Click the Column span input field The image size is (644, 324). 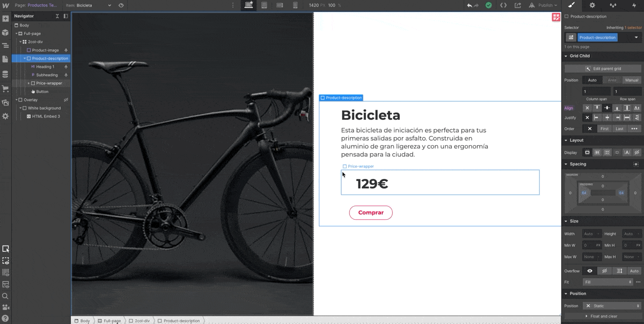[596, 91]
